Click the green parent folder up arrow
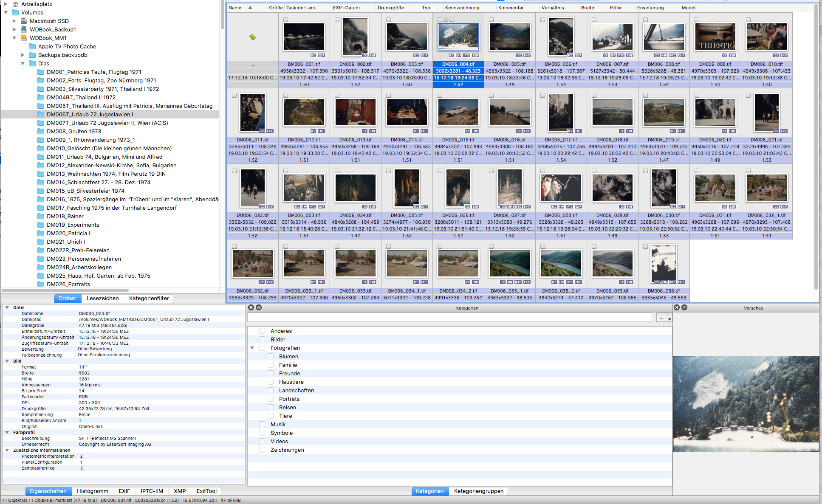 [253, 37]
